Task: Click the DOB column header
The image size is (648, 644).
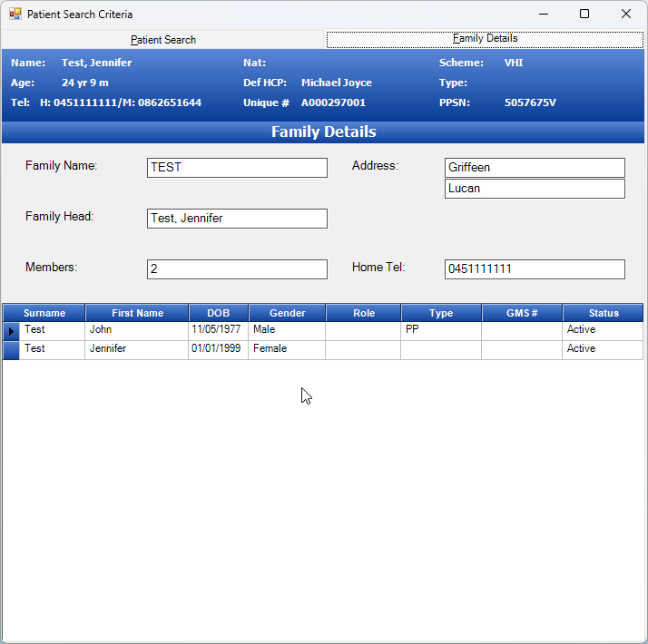Action: [218, 313]
